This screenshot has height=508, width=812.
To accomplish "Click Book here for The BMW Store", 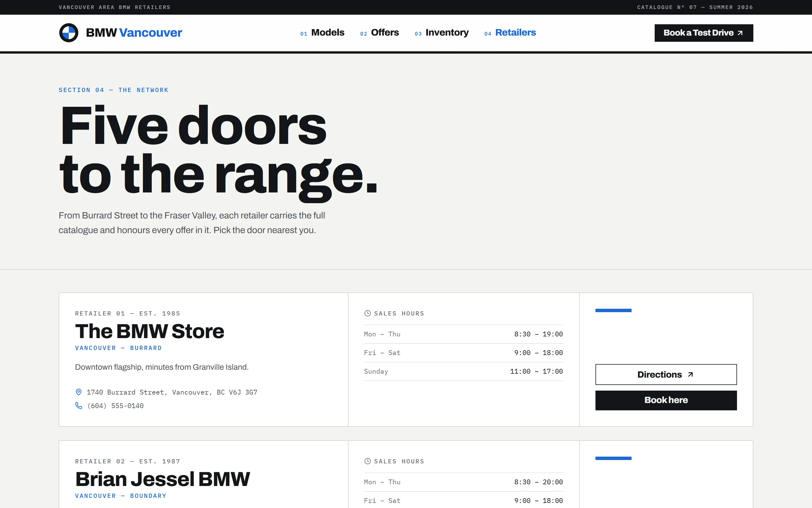I will pos(666,400).
